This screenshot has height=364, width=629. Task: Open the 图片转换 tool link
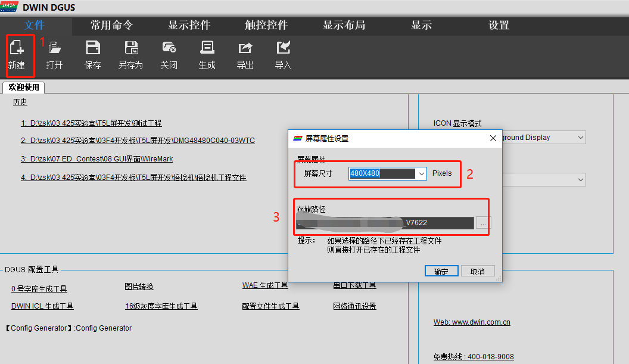(x=139, y=287)
